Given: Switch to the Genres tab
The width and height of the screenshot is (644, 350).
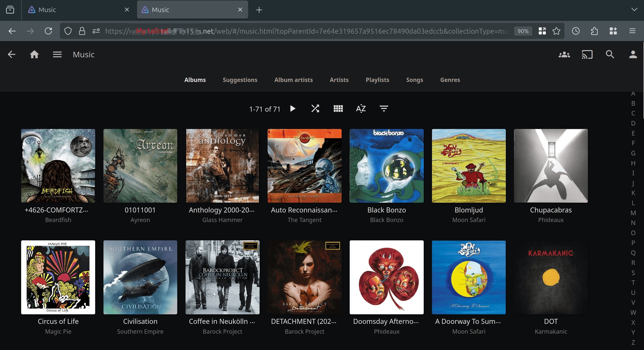Looking at the screenshot, I should [x=450, y=80].
